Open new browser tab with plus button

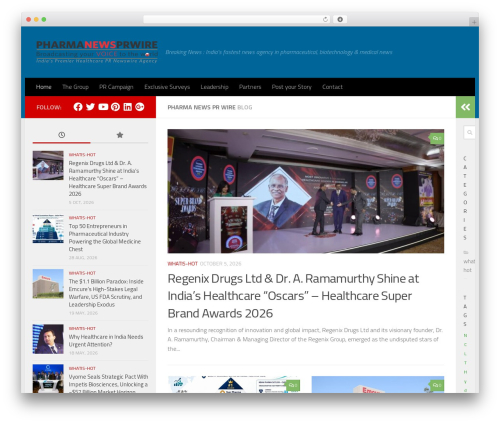474,22
